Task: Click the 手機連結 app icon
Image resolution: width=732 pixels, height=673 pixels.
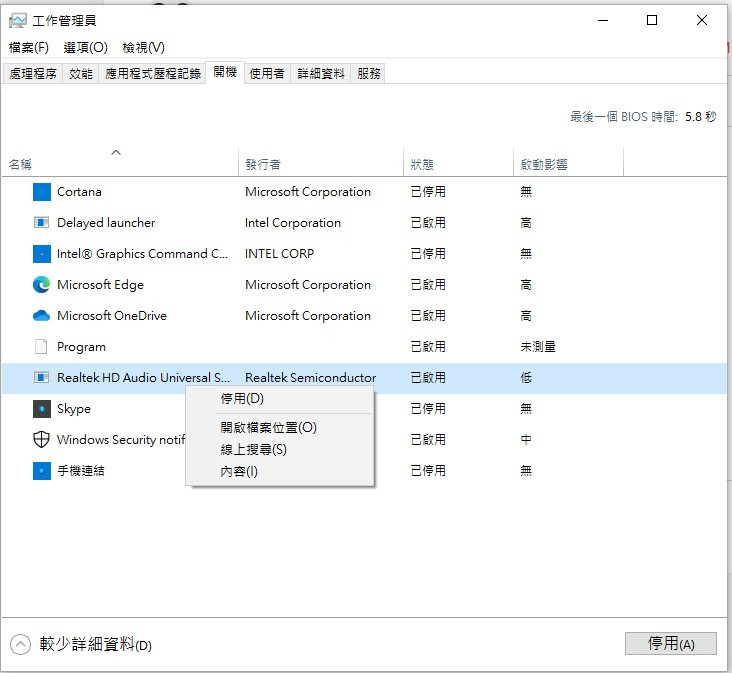Action: tap(42, 470)
